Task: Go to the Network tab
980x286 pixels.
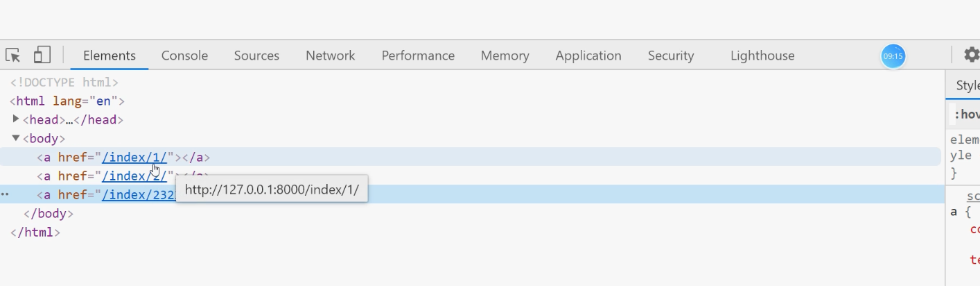Action: click(x=330, y=56)
